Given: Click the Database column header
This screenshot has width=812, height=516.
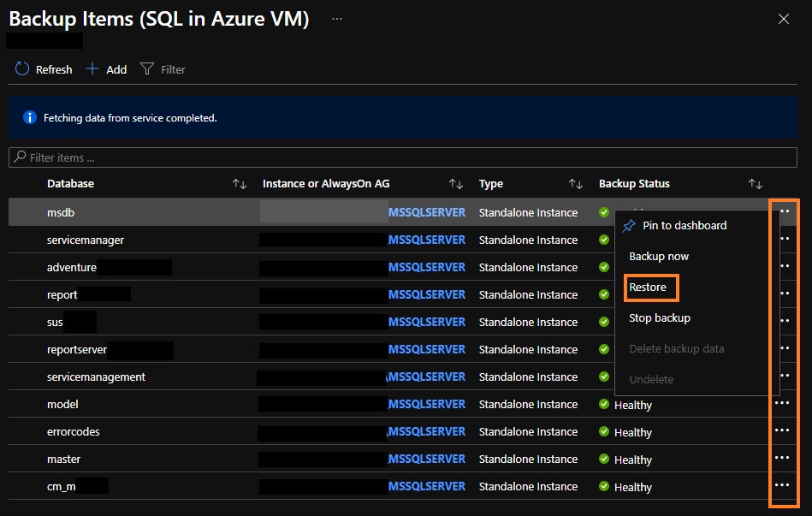Looking at the screenshot, I should click(70, 183).
